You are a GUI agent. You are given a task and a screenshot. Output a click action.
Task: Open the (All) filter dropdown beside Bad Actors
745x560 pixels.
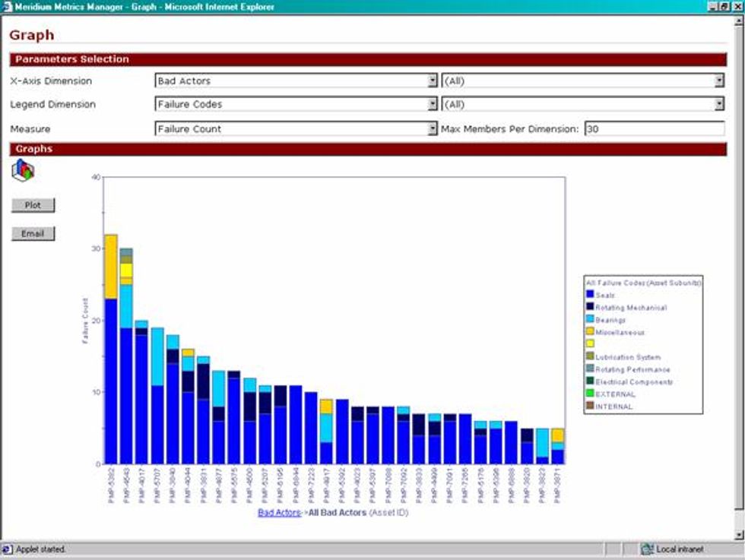click(719, 81)
